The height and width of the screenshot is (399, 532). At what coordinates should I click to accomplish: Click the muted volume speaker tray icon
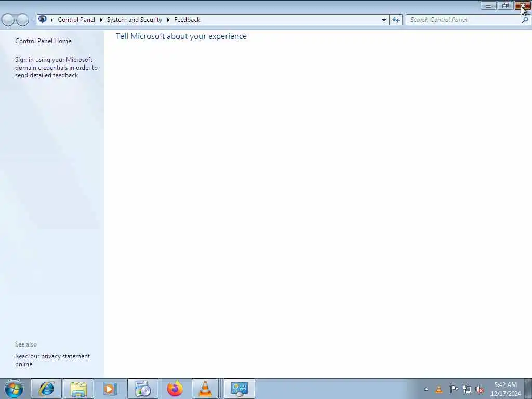tap(480, 389)
